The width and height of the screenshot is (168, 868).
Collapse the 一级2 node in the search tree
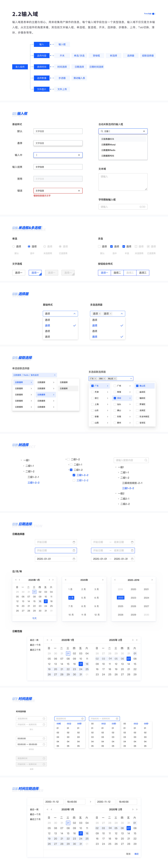116,493
